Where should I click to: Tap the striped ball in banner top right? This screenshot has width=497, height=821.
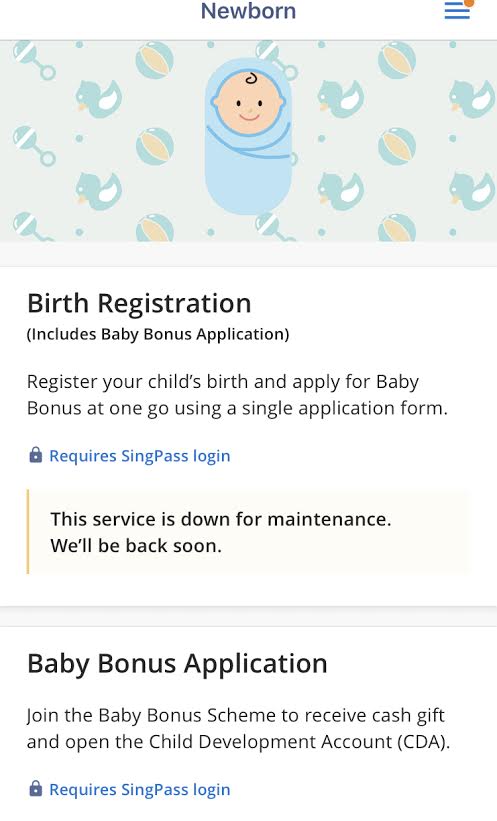click(397, 60)
